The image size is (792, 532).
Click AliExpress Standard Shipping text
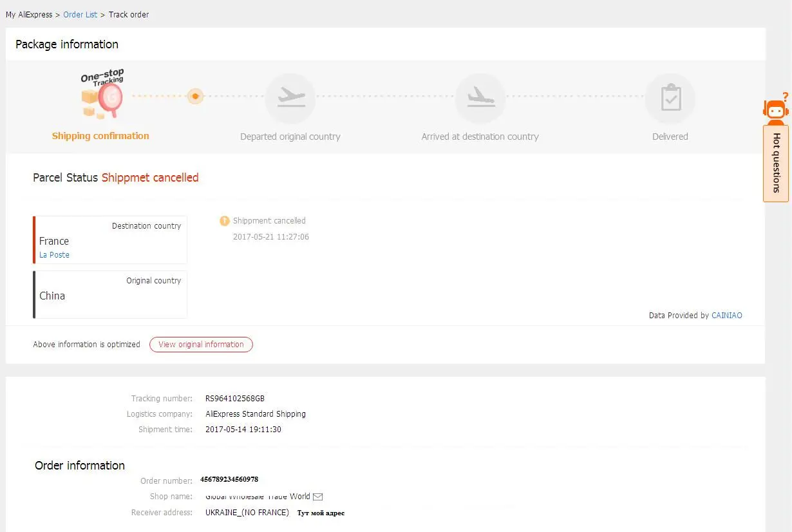coord(256,414)
